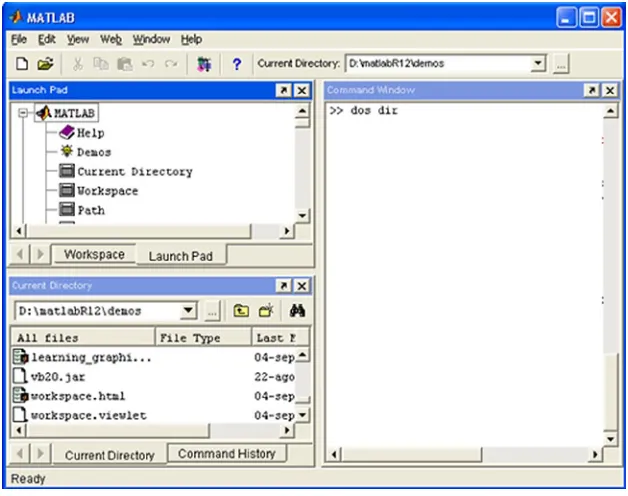Click the Undo arrow icon
The width and height of the screenshot is (628, 496).
click(148, 64)
